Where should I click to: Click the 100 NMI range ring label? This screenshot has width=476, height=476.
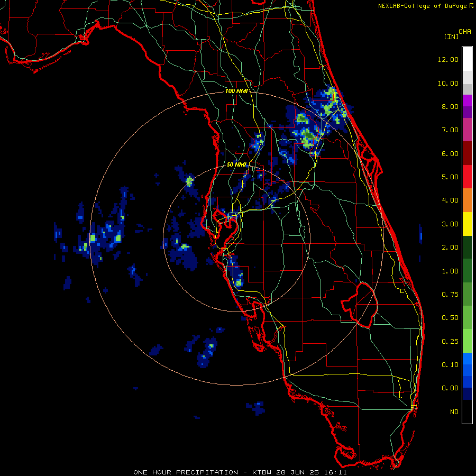[x=236, y=91]
